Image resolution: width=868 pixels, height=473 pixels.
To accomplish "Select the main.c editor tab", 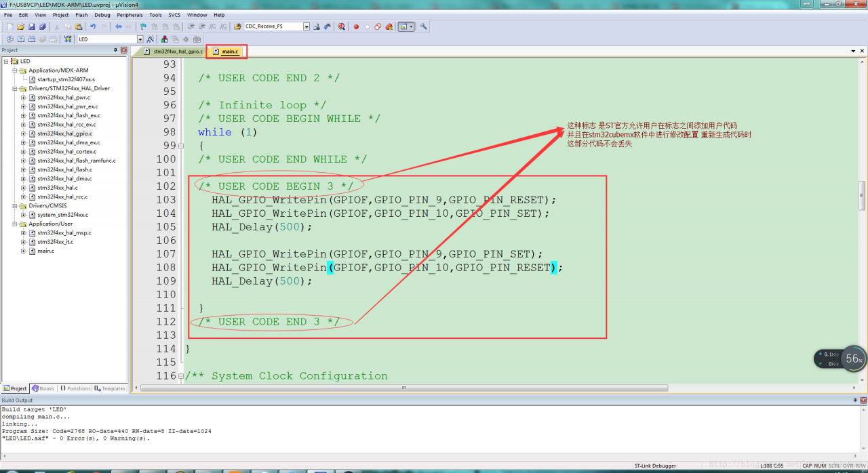I will pyautogui.click(x=226, y=52).
